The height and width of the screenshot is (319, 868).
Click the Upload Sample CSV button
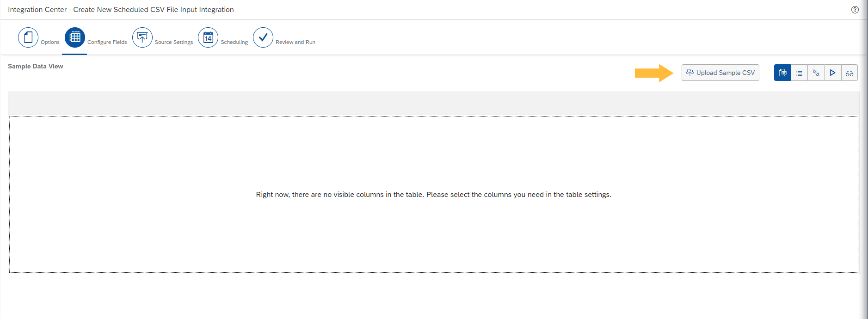pyautogui.click(x=720, y=73)
